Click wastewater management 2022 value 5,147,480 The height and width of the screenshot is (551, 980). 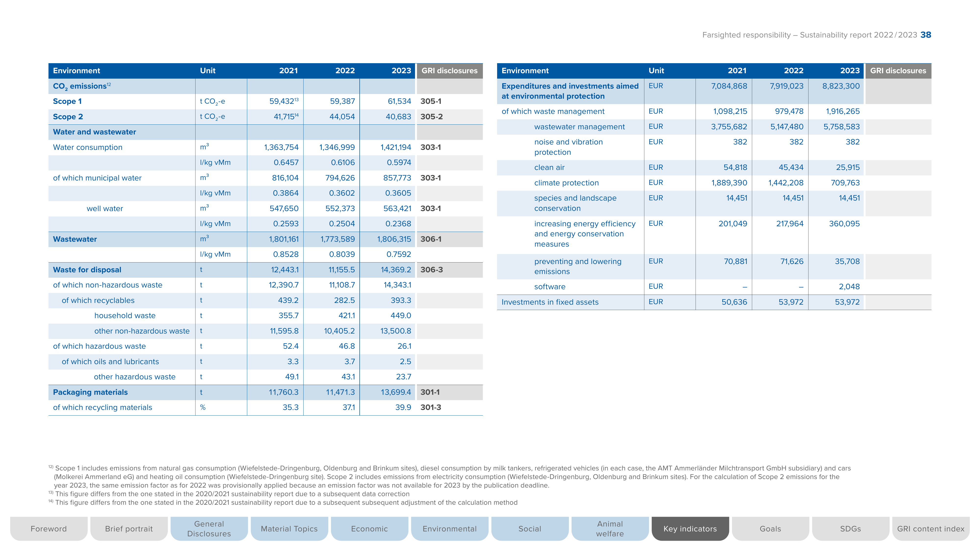(x=787, y=127)
